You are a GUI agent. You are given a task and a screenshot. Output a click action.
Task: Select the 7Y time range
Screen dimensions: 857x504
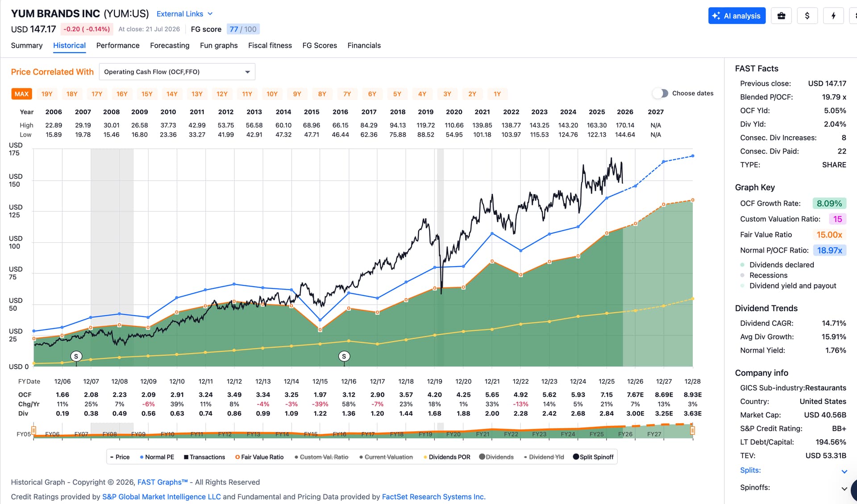347,94
